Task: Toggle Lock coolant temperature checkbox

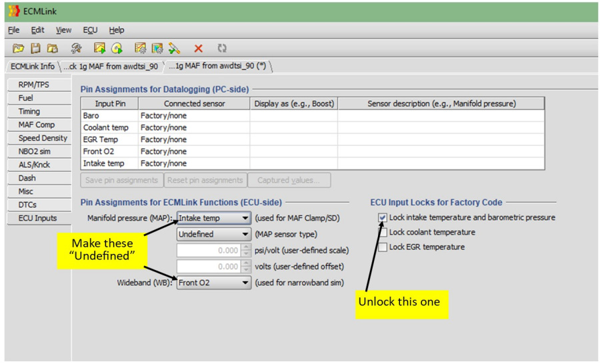Action: point(382,232)
